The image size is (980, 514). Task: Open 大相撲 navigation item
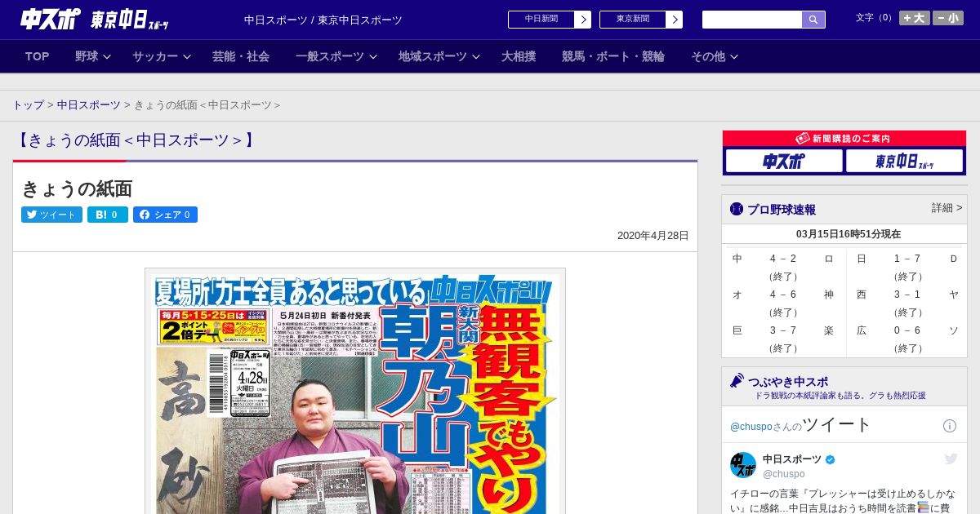[519, 56]
